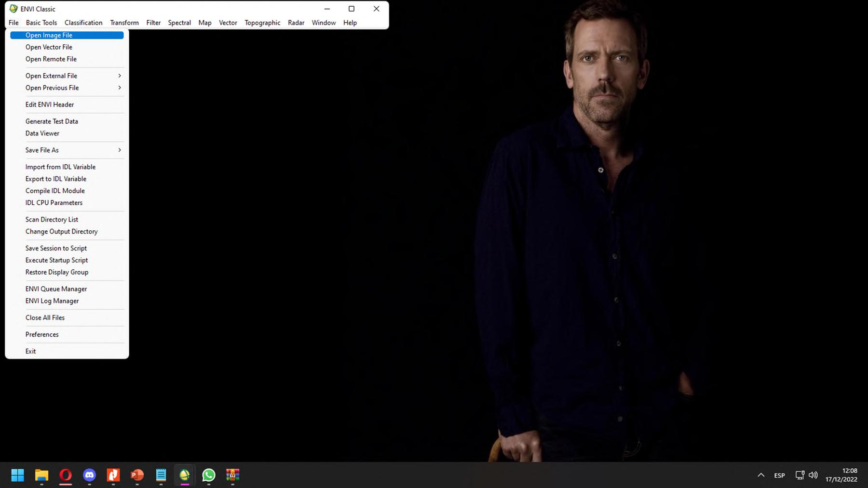Open the Transform menu

[x=124, y=23]
